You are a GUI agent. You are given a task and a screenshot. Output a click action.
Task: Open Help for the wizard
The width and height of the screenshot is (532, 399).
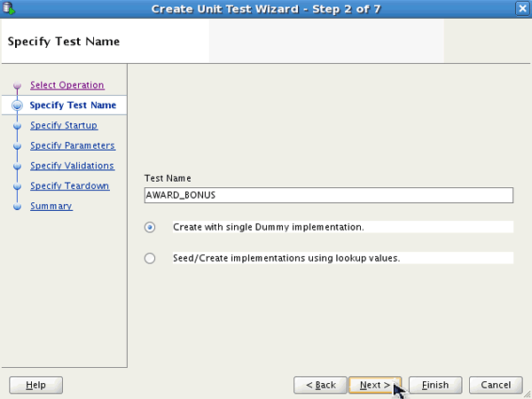[35, 385]
